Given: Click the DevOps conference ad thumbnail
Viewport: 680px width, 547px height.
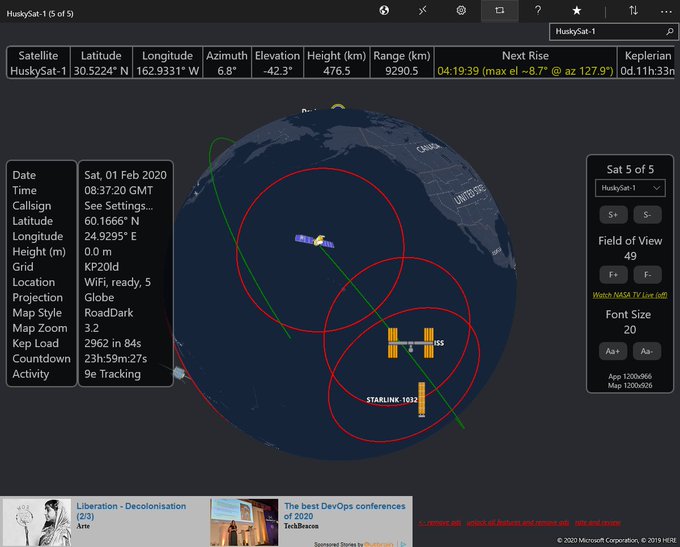Looking at the screenshot, I should [x=244, y=522].
